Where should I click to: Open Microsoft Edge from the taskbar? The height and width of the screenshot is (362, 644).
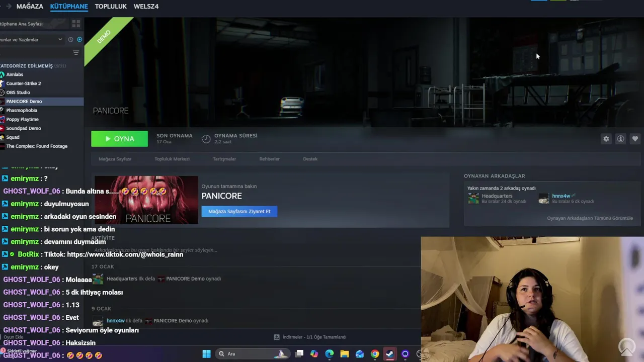point(330,354)
